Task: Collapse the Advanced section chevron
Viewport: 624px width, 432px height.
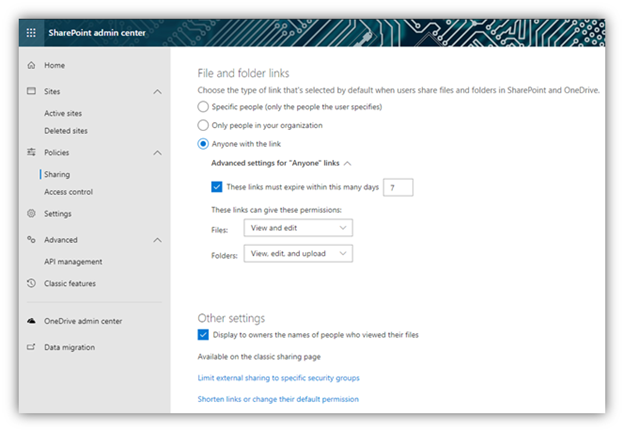Action: click(x=158, y=240)
